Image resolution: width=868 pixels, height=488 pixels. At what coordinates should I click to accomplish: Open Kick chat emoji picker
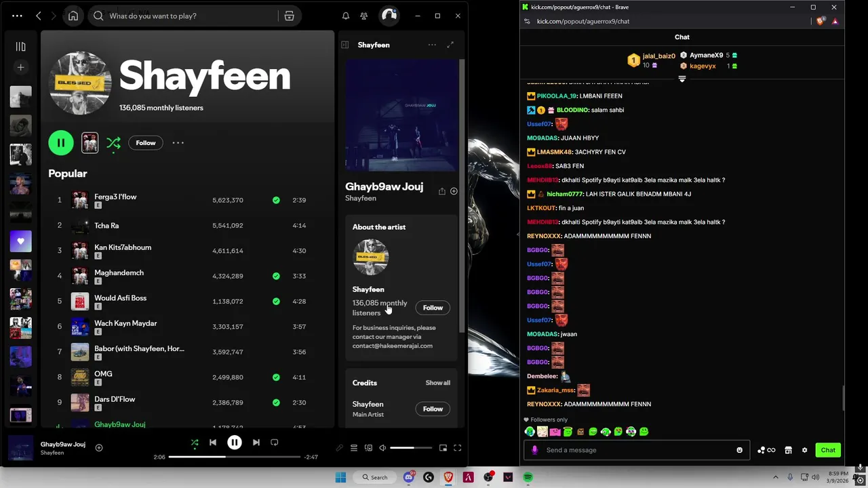[739, 450]
